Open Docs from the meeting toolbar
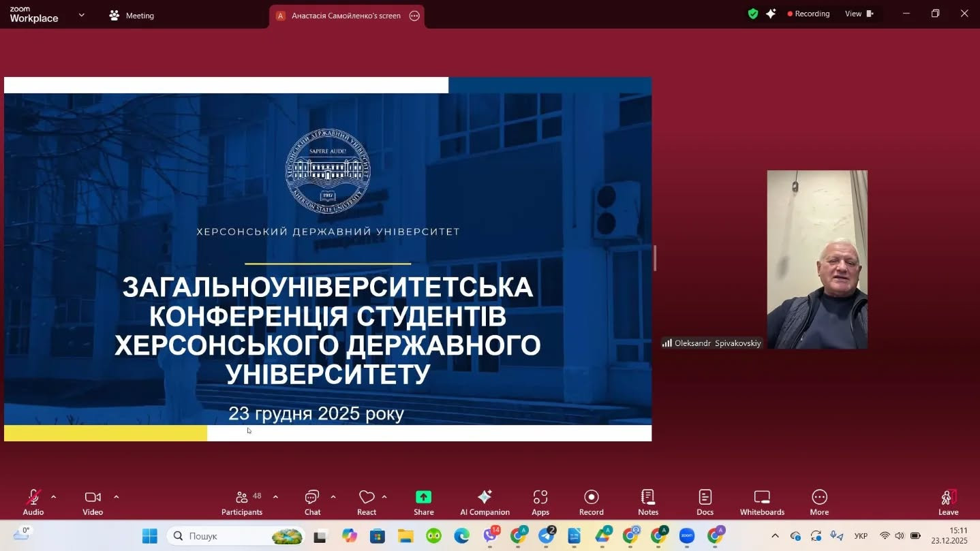 coord(705,503)
